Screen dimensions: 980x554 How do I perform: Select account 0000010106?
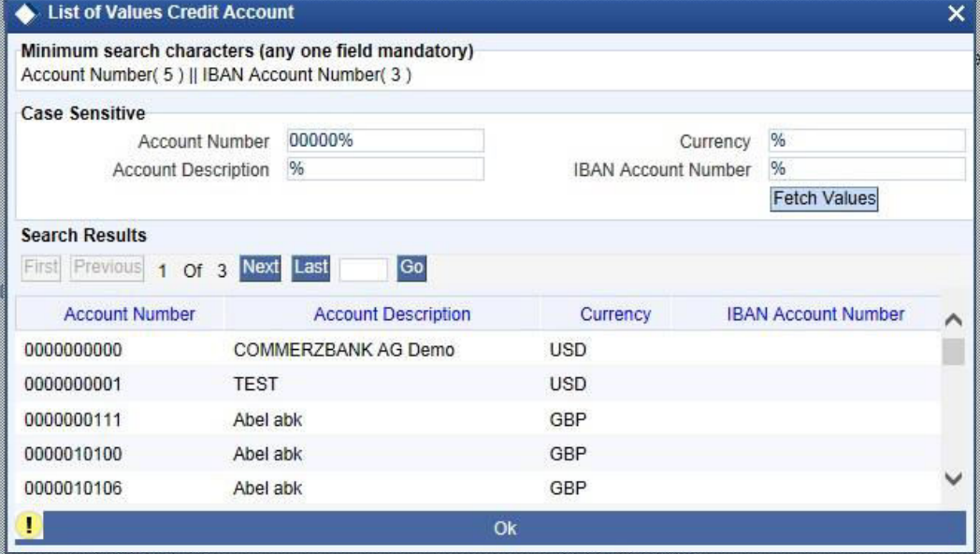click(73, 488)
